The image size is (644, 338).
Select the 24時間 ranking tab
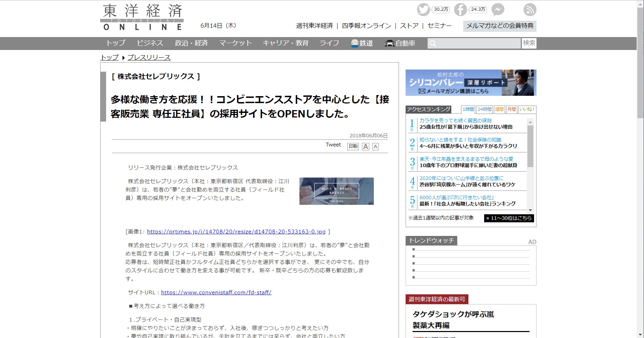(x=484, y=109)
